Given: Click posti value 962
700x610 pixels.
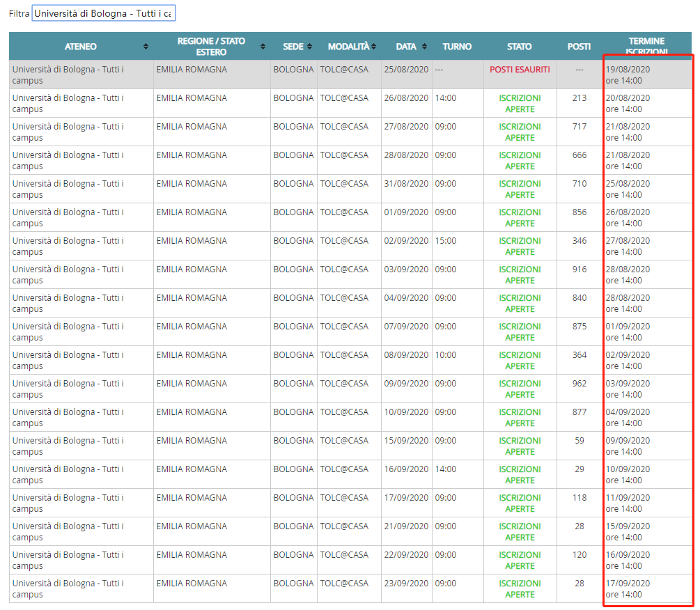Looking at the screenshot, I should [x=580, y=384].
